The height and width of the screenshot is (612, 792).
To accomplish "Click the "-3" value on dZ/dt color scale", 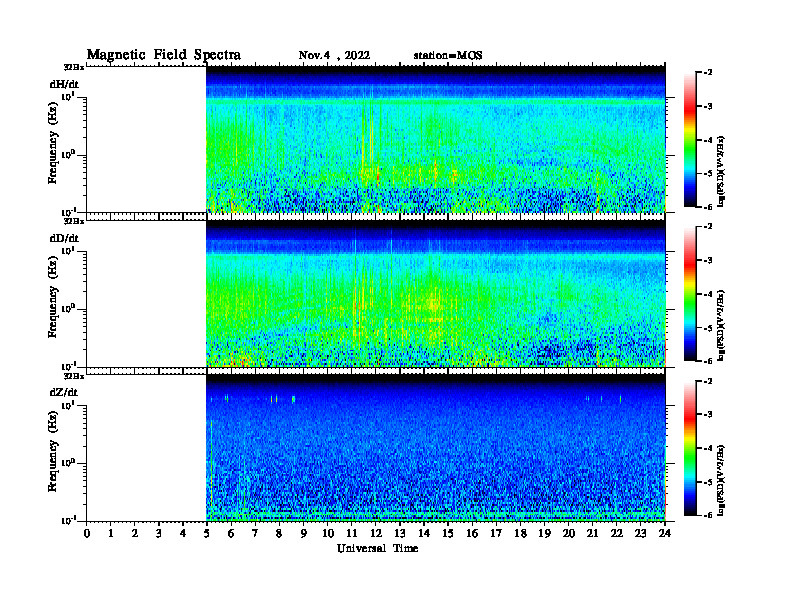I will (708, 415).
